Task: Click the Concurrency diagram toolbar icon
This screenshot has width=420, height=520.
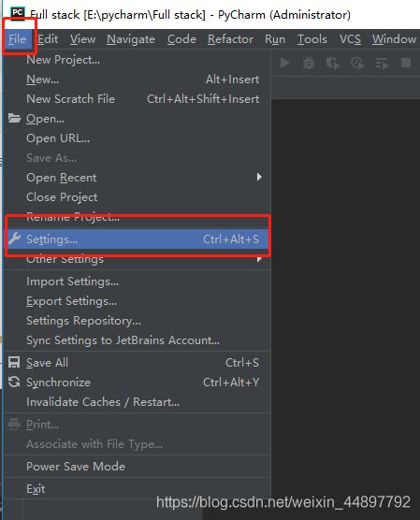Action: [x=382, y=63]
